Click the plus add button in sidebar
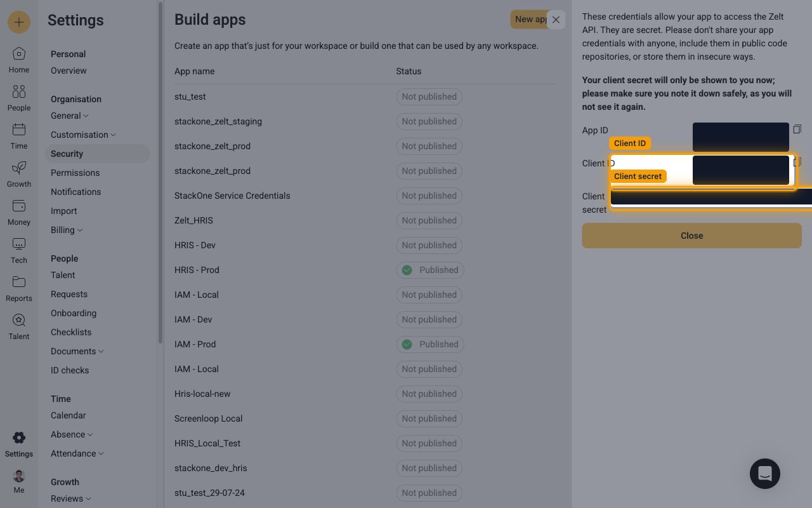The image size is (812, 508). pyautogui.click(x=19, y=22)
